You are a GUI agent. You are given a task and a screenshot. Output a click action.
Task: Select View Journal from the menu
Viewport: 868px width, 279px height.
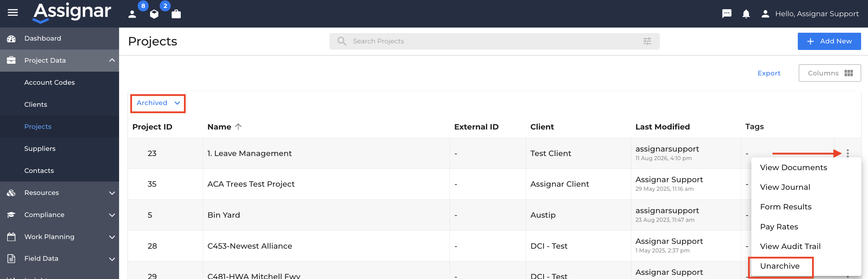coord(785,187)
